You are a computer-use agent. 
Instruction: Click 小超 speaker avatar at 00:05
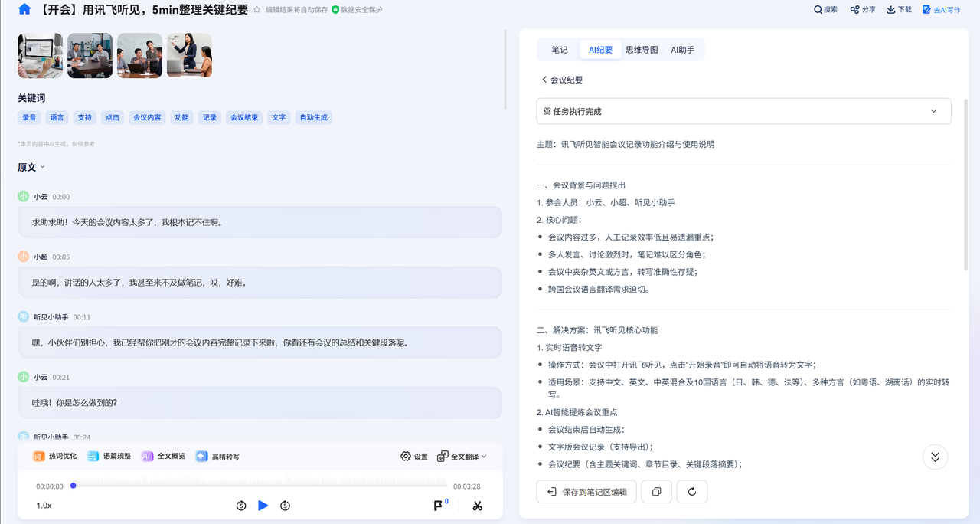point(24,257)
